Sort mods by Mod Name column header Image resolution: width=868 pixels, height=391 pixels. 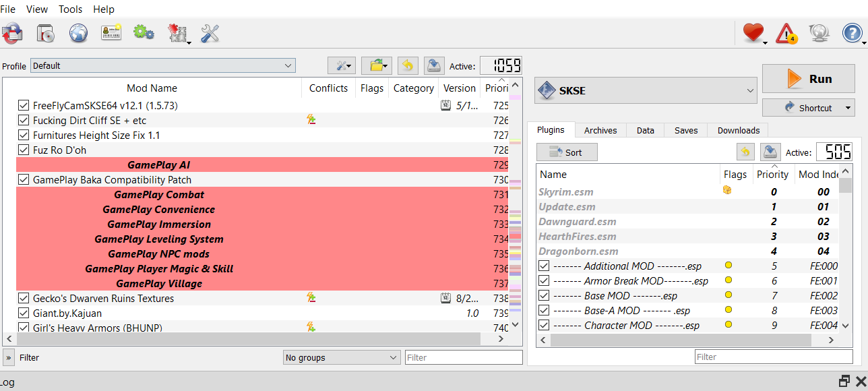coord(152,88)
